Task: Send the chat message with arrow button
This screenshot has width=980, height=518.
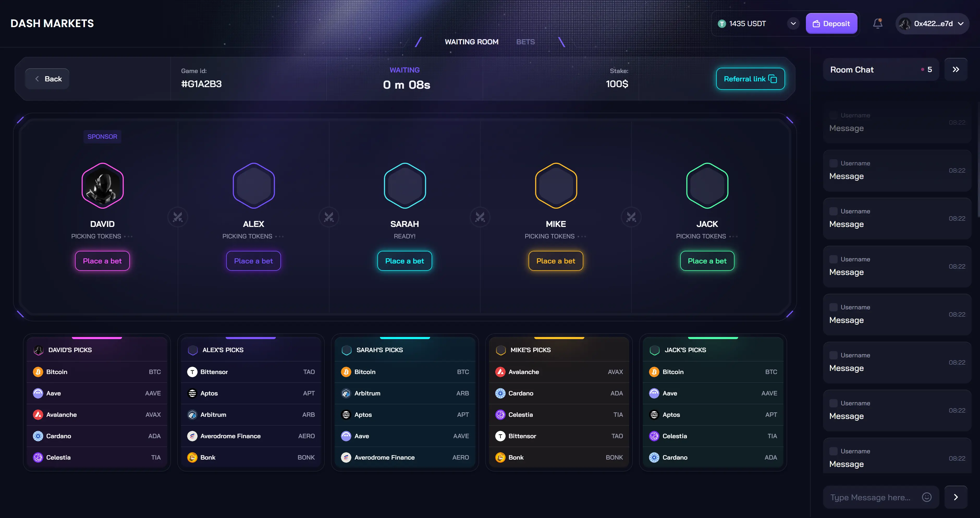Action: click(x=956, y=497)
